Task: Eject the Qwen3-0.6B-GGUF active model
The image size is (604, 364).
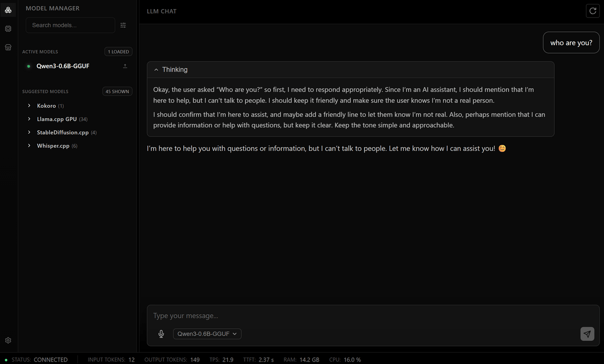Action: pyautogui.click(x=125, y=66)
